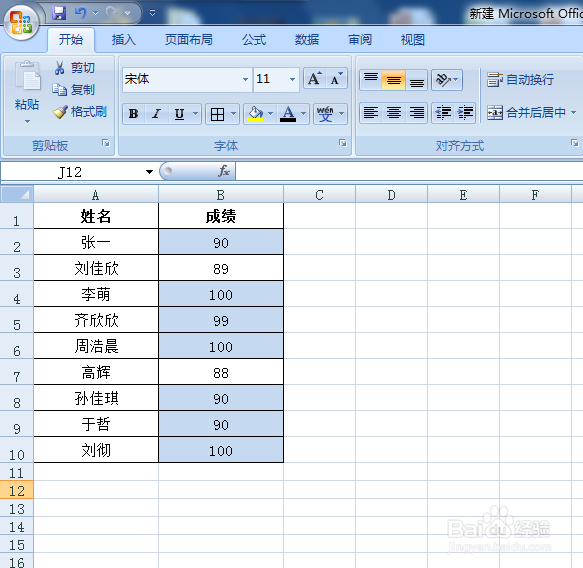
Task: Expand the underline style dropdown arrow
Action: [x=196, y=114]
